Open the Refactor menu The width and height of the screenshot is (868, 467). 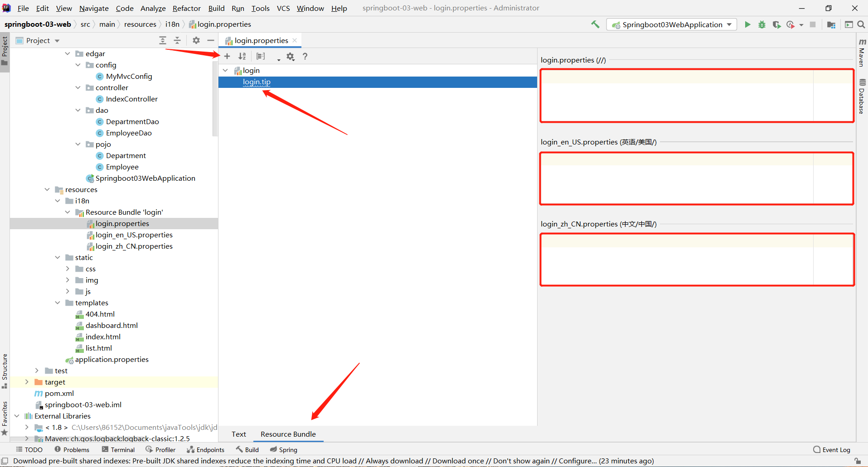pyautogui.click(x=186, y=8)
